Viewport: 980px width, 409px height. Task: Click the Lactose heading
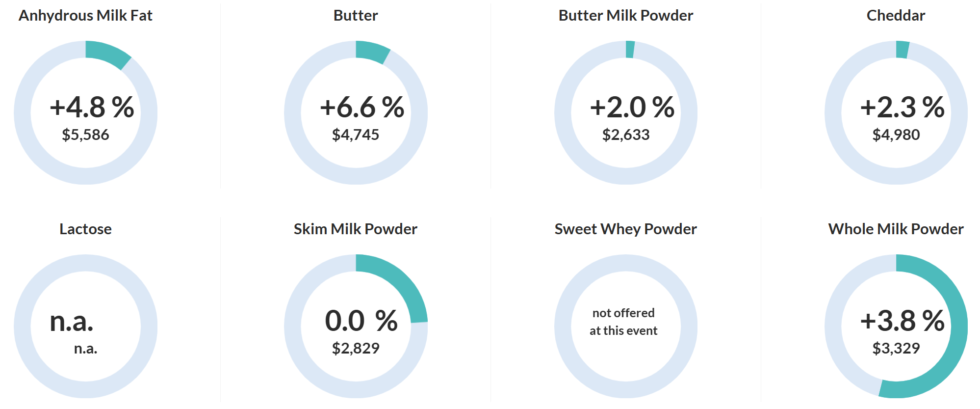pos(85,229)
